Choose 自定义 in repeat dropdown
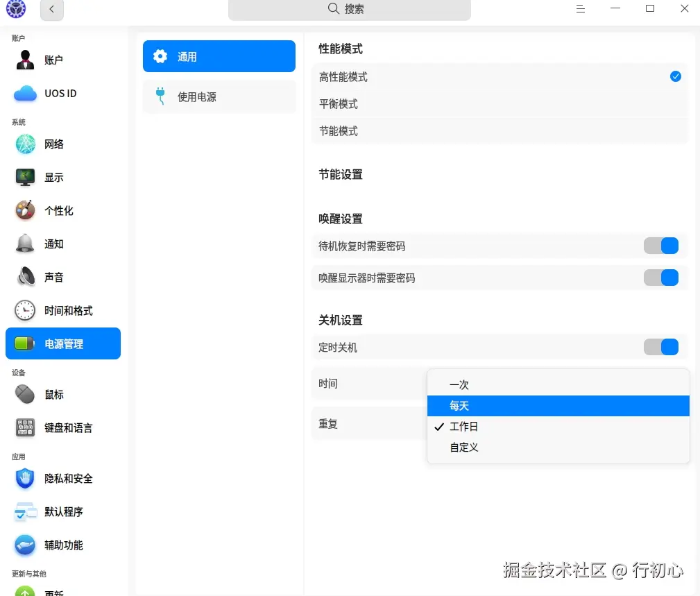This screenshot has width=700, height=596. [x=558, y=448]
